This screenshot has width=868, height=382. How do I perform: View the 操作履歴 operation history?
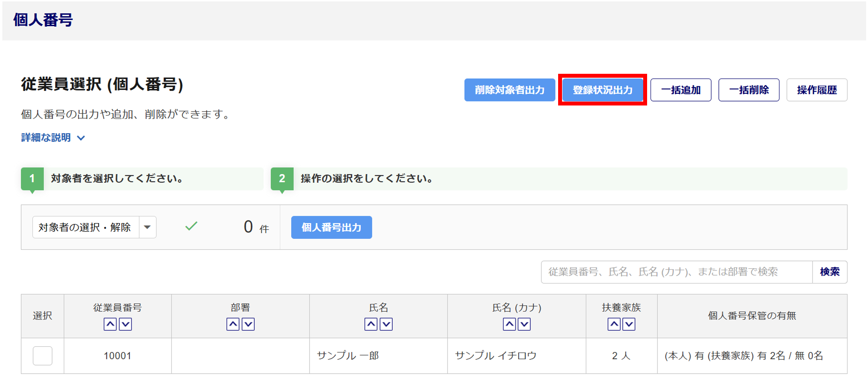(817, 90)
